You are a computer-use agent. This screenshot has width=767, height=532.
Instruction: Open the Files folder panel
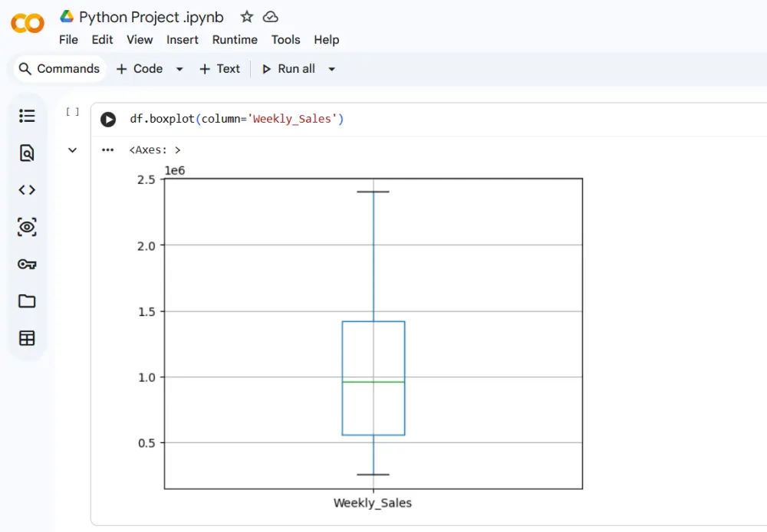[x=27, y=301]
